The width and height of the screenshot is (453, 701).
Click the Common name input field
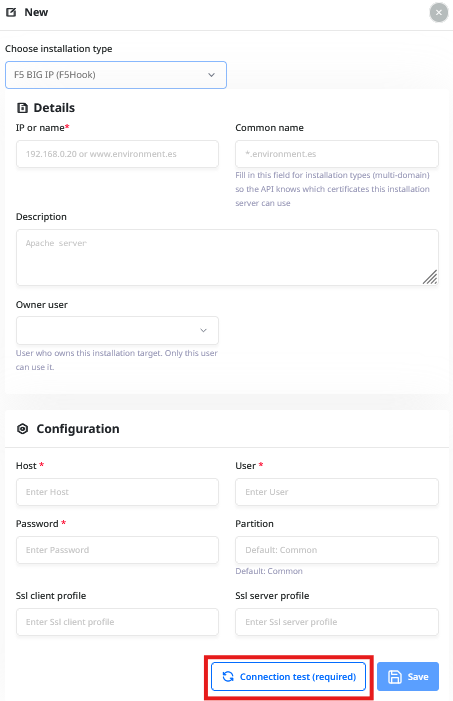point(337,154)
